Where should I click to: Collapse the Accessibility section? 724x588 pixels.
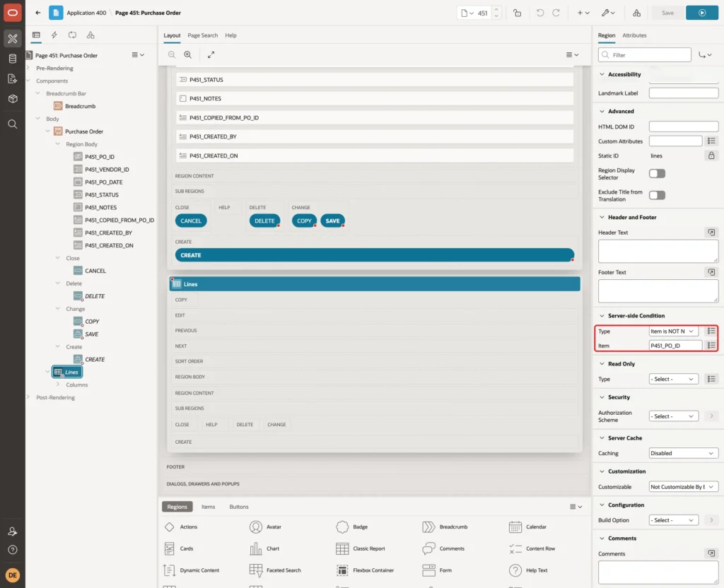602,74
